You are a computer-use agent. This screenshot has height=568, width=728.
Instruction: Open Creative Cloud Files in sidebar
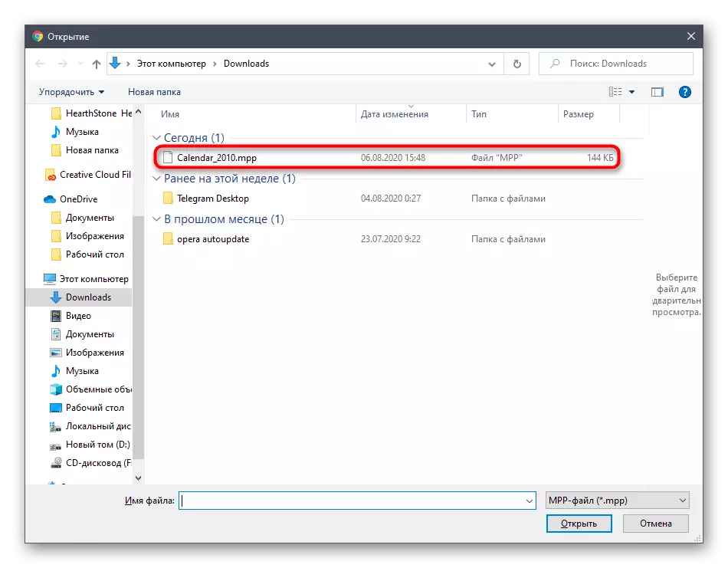coord(88,175)
